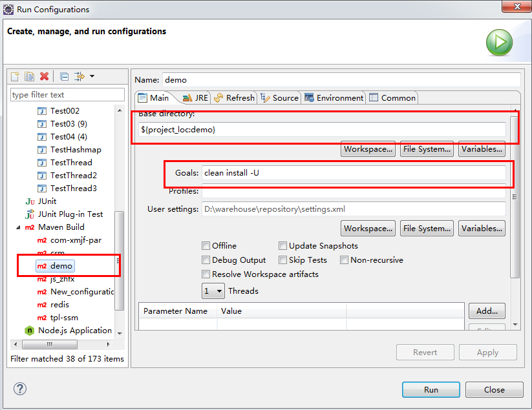Click the Run button
Viewport: 532px width, 410px height.
tap(431, 389)
